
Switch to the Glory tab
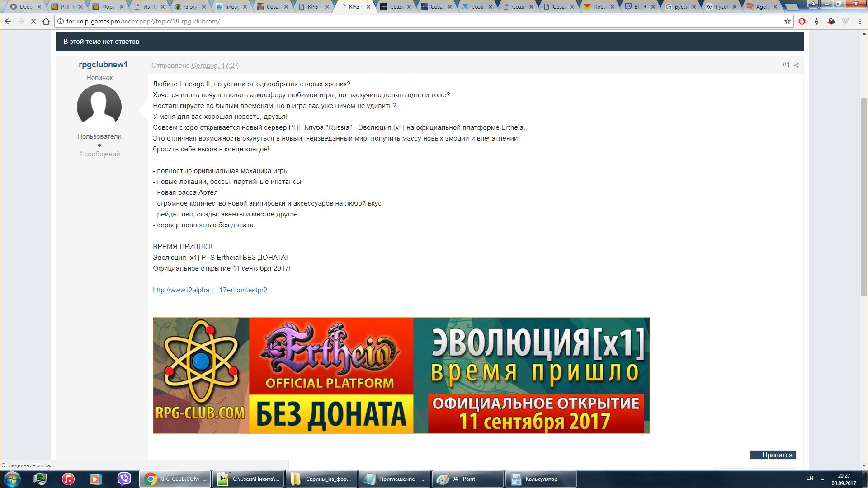pyautogui.click(x=190, y=7)
